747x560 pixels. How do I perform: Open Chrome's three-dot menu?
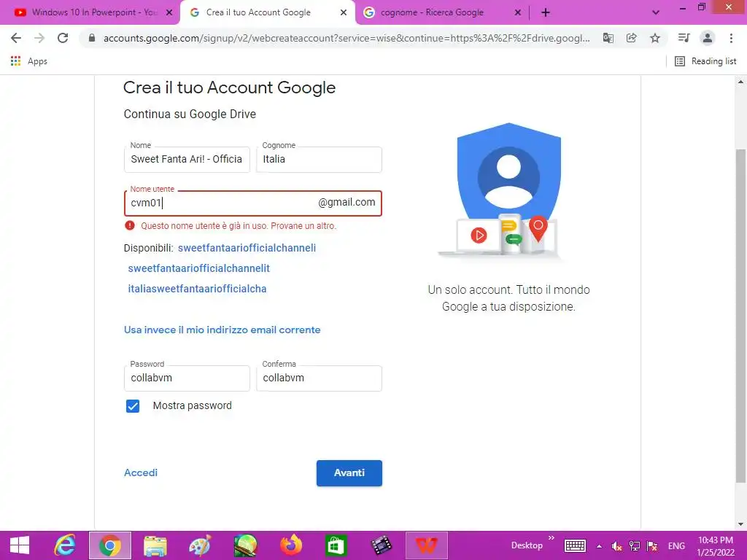(x=731, y=38)
